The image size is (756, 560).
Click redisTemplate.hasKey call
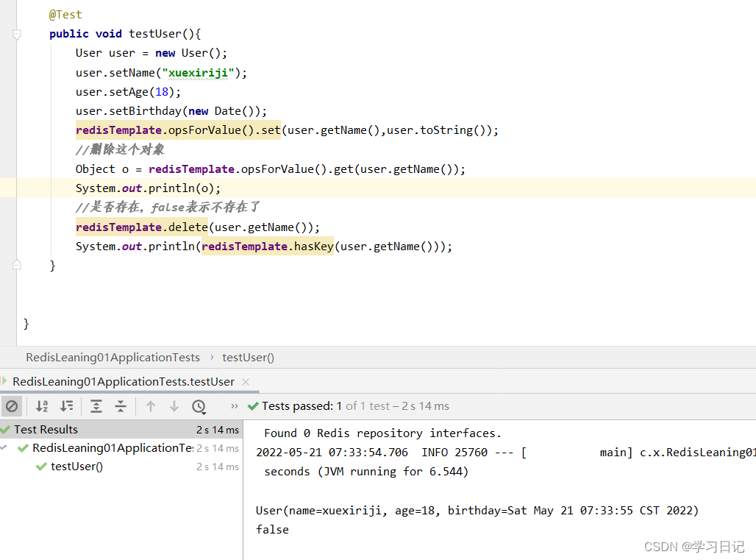[x=268, y=247]
